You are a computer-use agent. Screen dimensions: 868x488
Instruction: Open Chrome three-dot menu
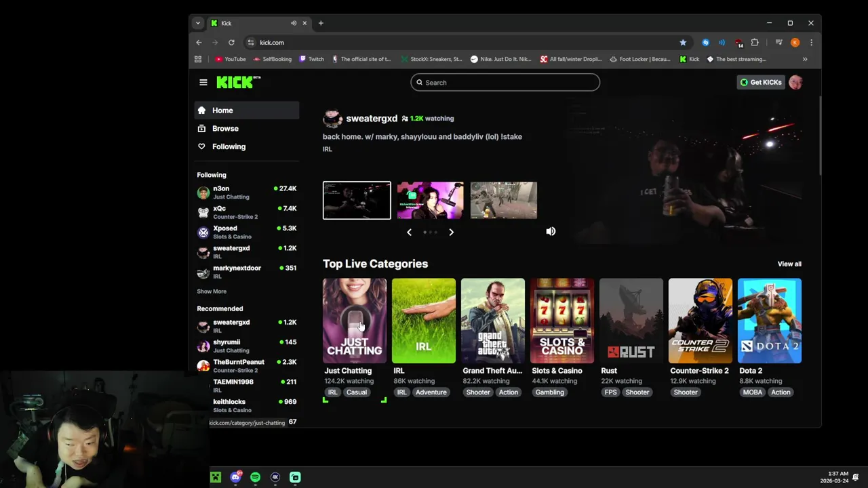pyautogui.click(x=811, y=42)
